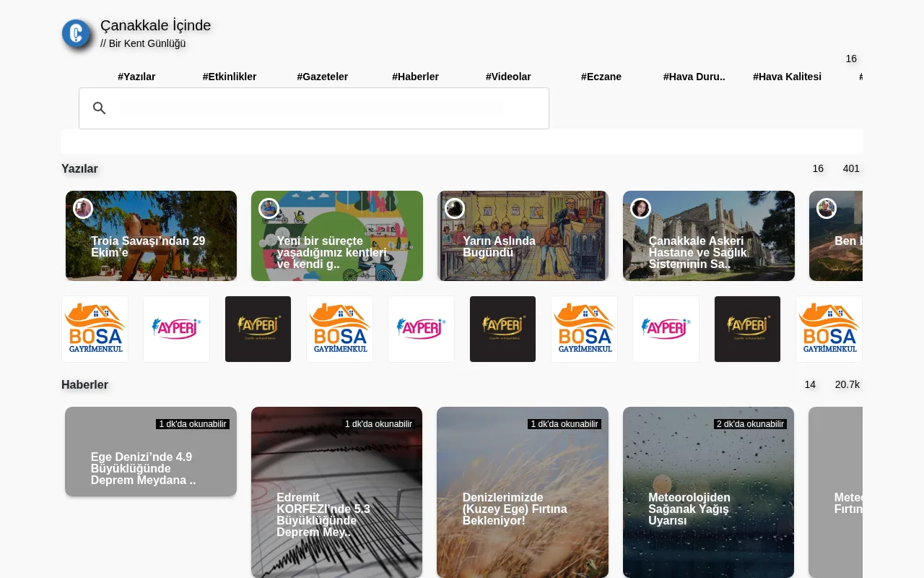
Task: Select the #Gazeteler menu link
Action: point(322,77)
